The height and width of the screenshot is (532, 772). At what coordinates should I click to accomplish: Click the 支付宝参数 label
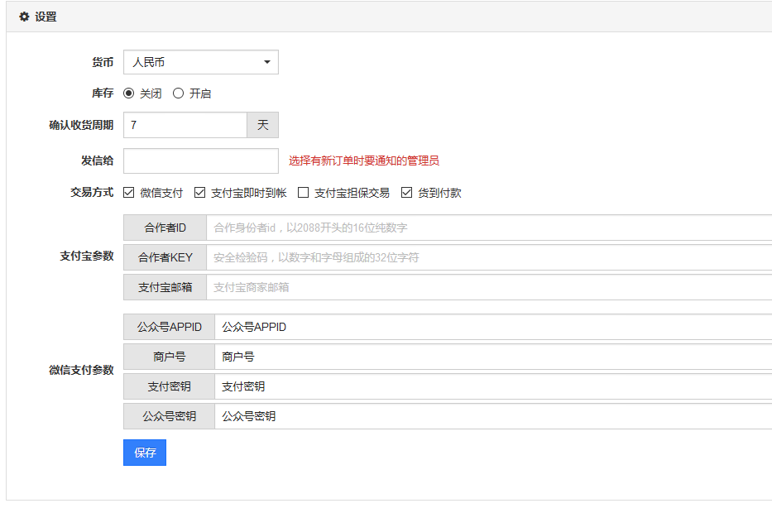pyautogui.click(x=87, y=256)
